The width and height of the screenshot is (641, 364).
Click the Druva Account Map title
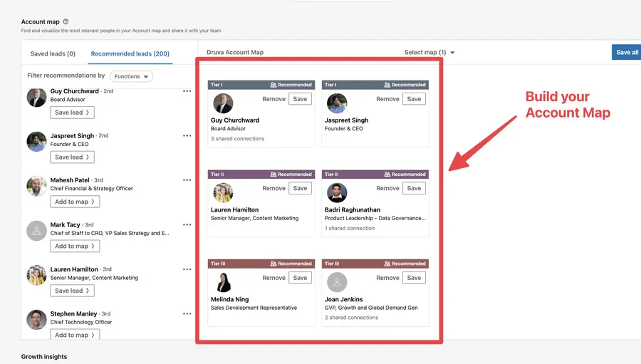click(235, 52)
